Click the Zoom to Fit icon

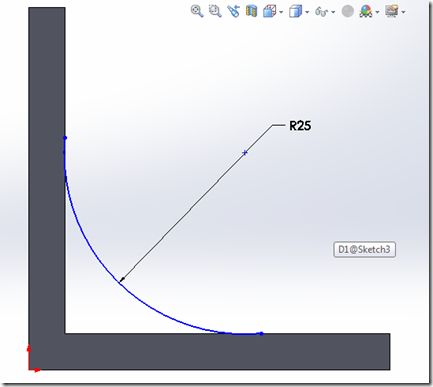[197, 11]
